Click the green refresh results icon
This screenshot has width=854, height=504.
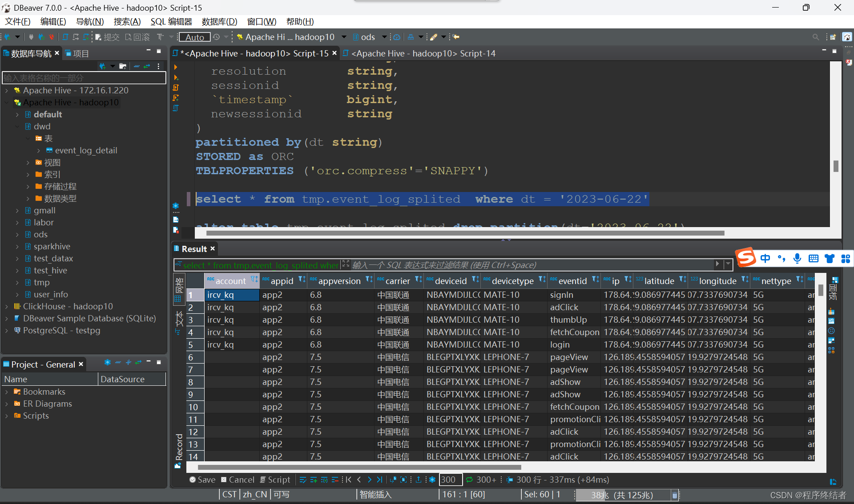point(469,480)
